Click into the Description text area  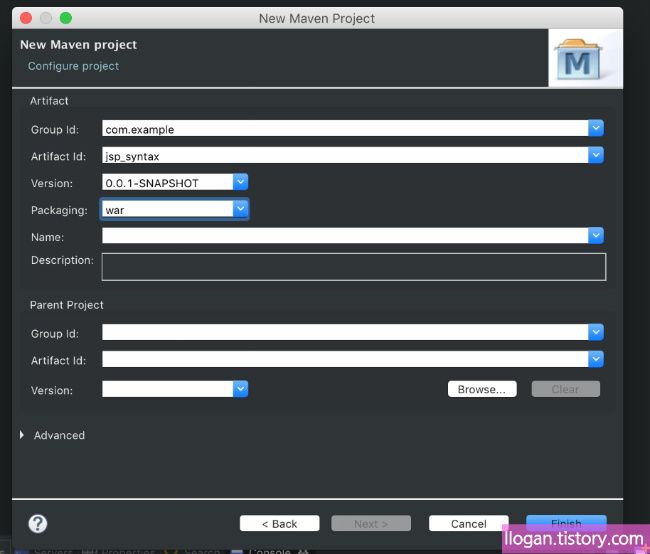(354, 267)
